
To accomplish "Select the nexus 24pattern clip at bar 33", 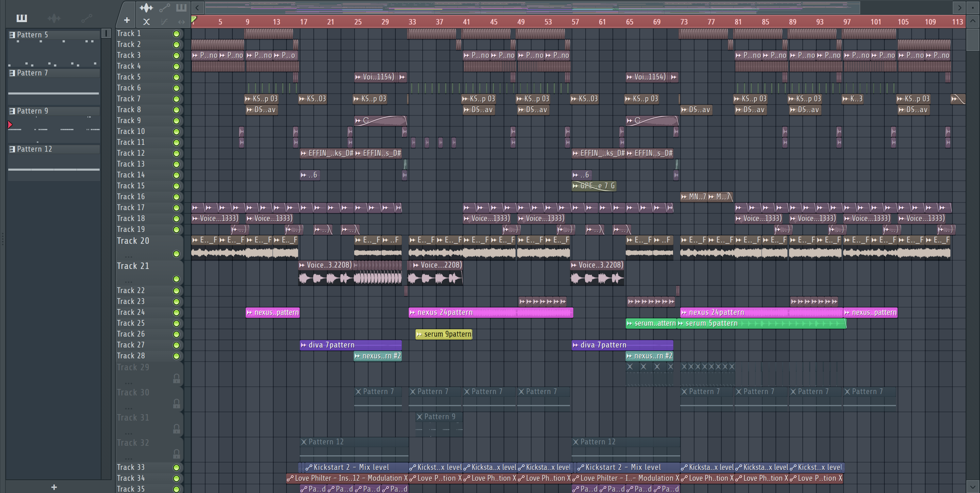I will 491,312.
